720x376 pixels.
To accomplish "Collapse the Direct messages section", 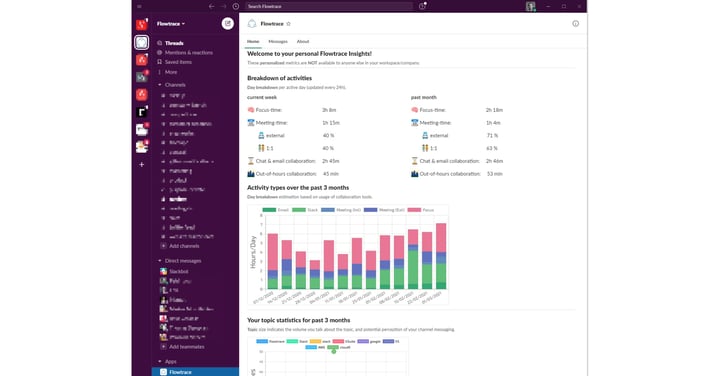I will pyautogui.click(x=160, y=261).
